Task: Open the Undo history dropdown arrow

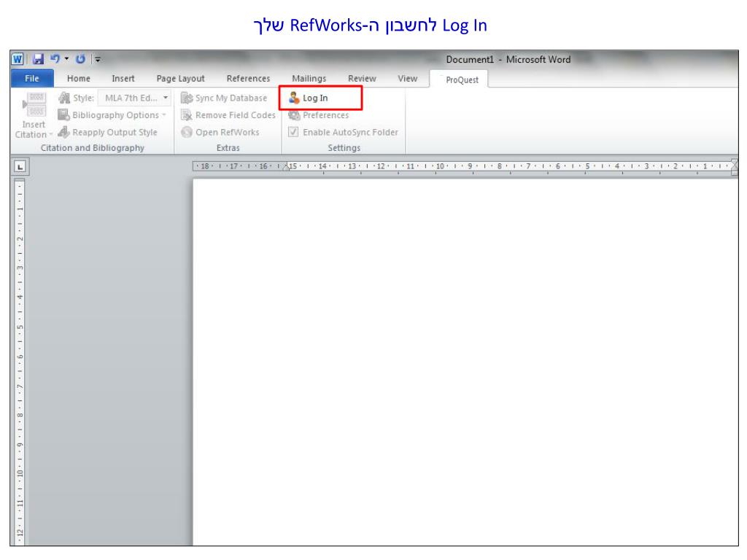Action: point(66,58)
